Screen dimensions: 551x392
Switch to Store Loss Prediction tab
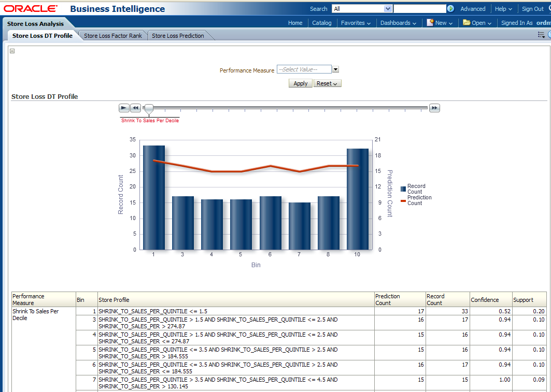[x=178, y=36]
